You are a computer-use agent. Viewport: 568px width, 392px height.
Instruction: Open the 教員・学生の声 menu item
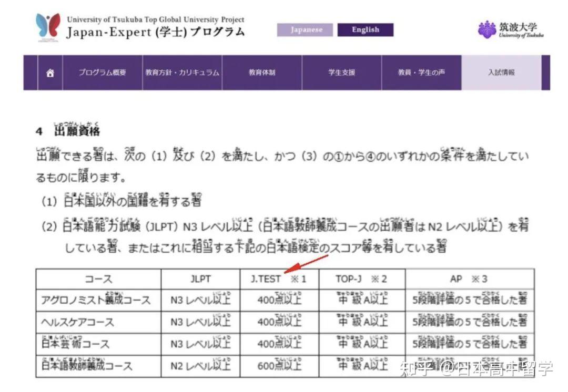click(421, 73)
